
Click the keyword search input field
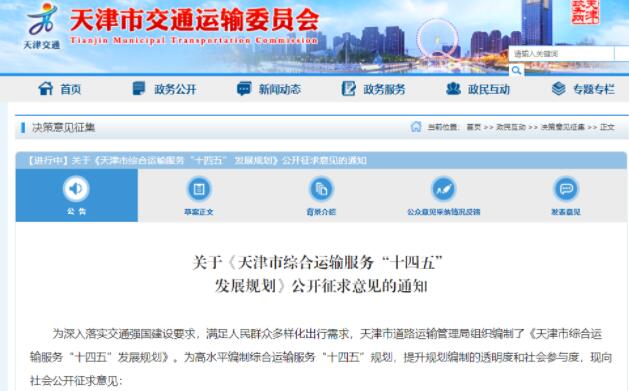click(562, 54)
